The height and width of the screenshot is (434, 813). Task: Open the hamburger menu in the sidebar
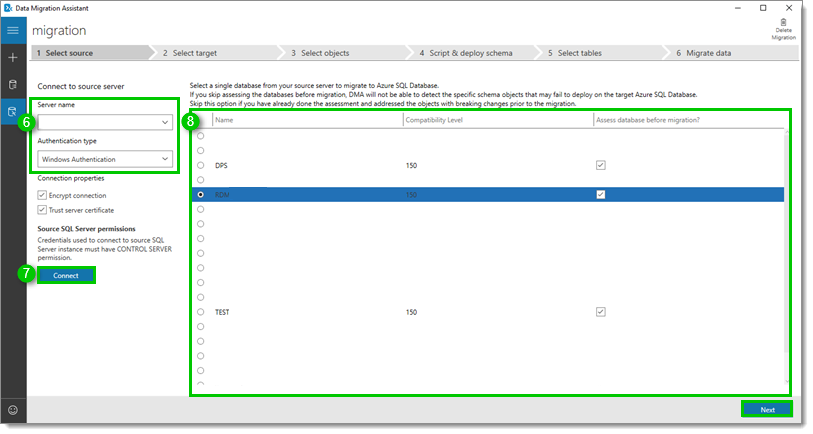pyautogui.click(x=13, y=31)
